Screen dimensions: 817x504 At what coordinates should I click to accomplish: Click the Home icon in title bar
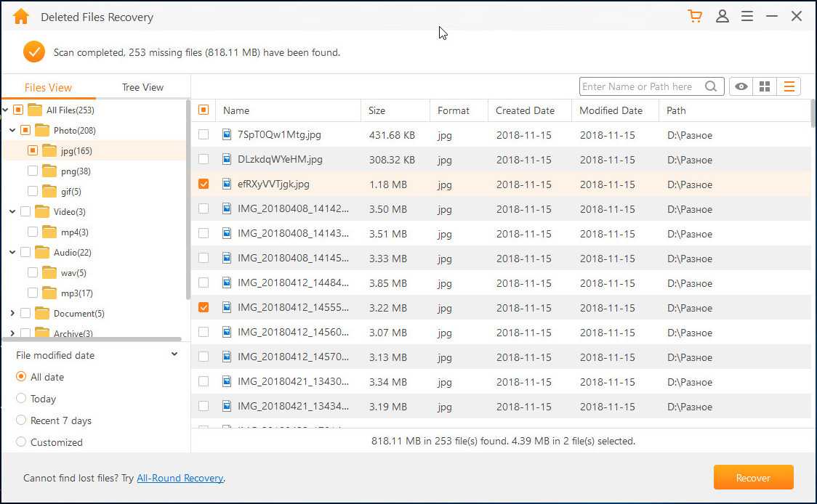pyautogui.click(x=21, y=16)
